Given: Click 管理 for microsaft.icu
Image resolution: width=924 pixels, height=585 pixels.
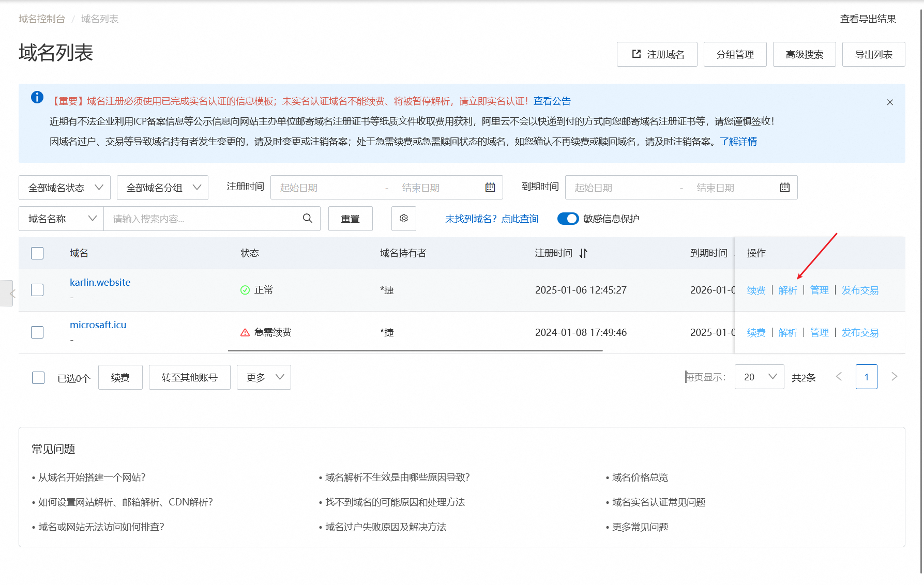Looking at the screenshot, I should tap(820, 333).
